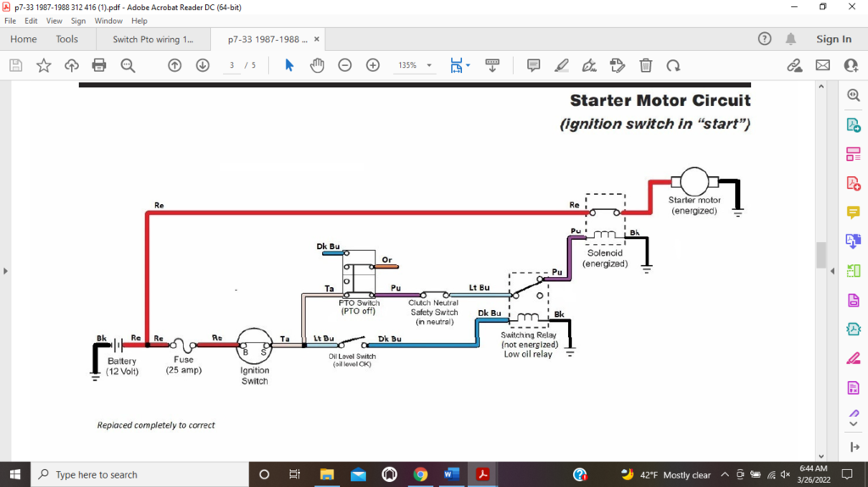Open the zoom level 135% dropdown

coord(415,65)
